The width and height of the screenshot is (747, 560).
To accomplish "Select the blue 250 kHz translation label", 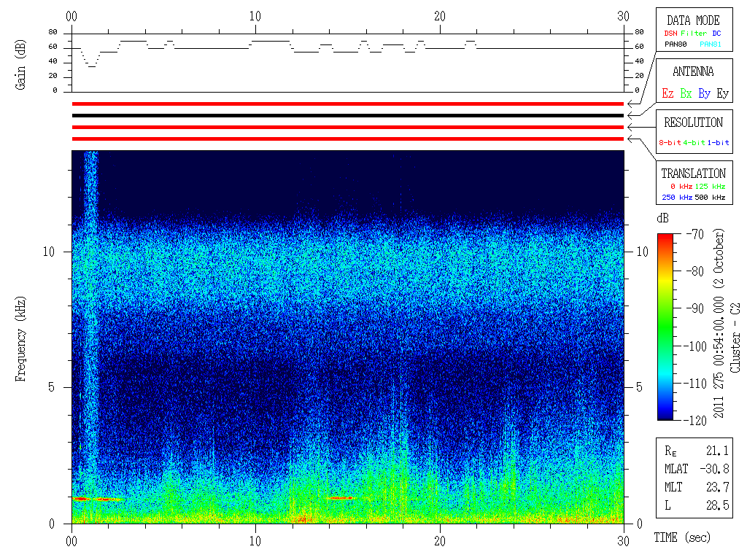I will pos(677,198).
